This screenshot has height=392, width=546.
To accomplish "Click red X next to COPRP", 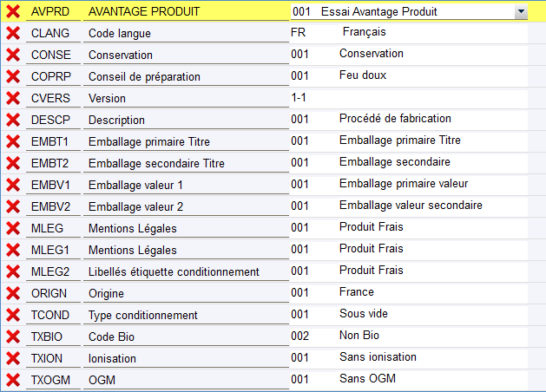I will pos(13,77).
